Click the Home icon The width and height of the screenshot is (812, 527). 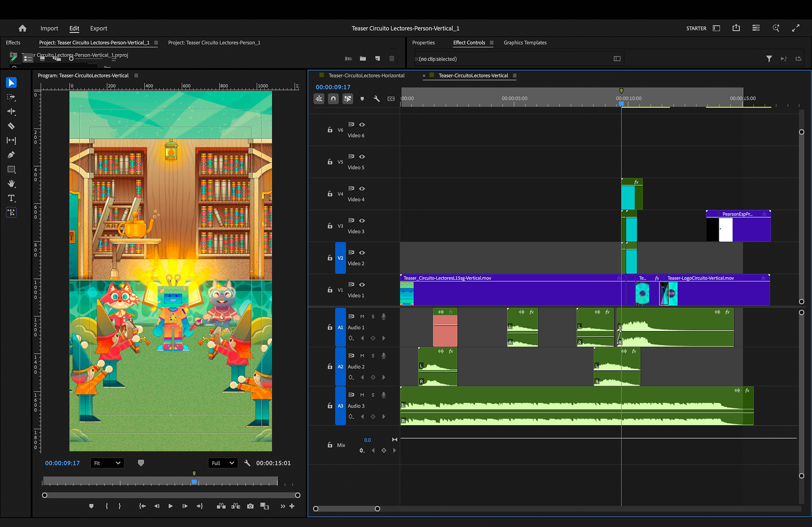pos(22,28)
